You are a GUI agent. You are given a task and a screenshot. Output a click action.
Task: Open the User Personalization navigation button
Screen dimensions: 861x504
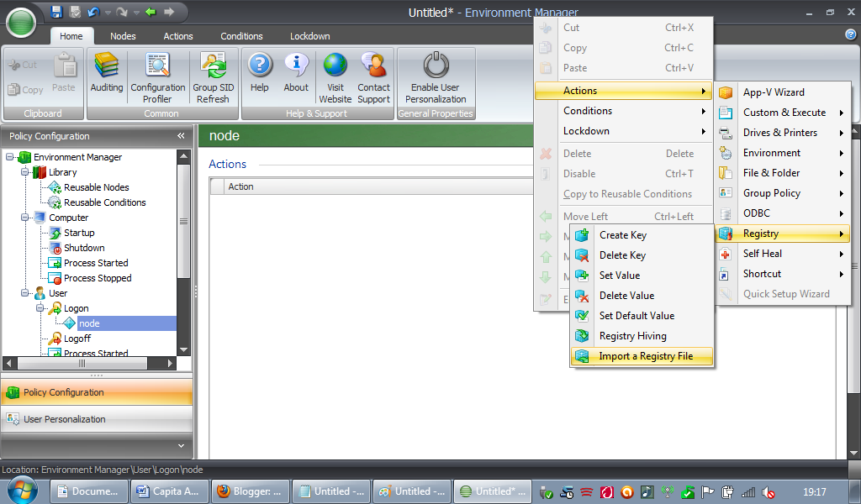[97, 419]
